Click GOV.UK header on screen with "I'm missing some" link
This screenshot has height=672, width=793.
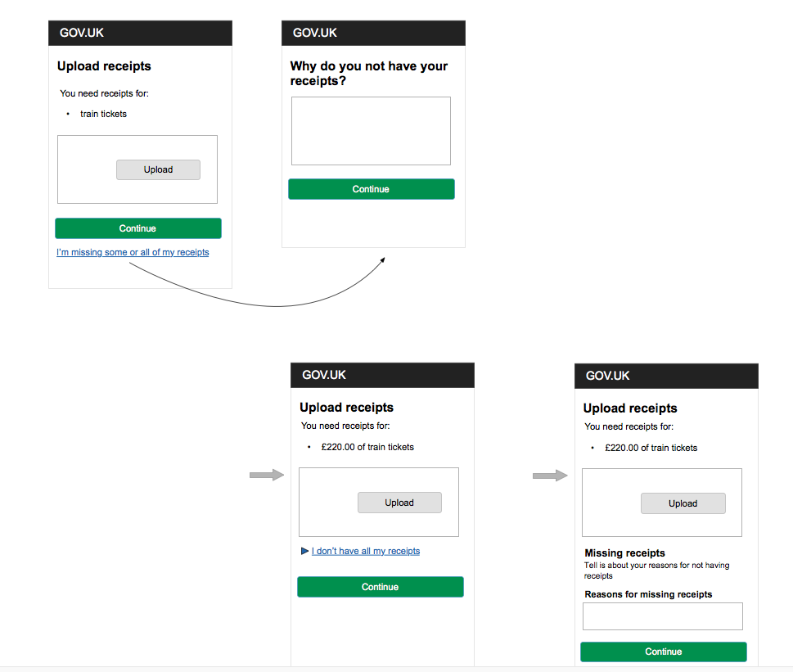[x=82, y=33]
